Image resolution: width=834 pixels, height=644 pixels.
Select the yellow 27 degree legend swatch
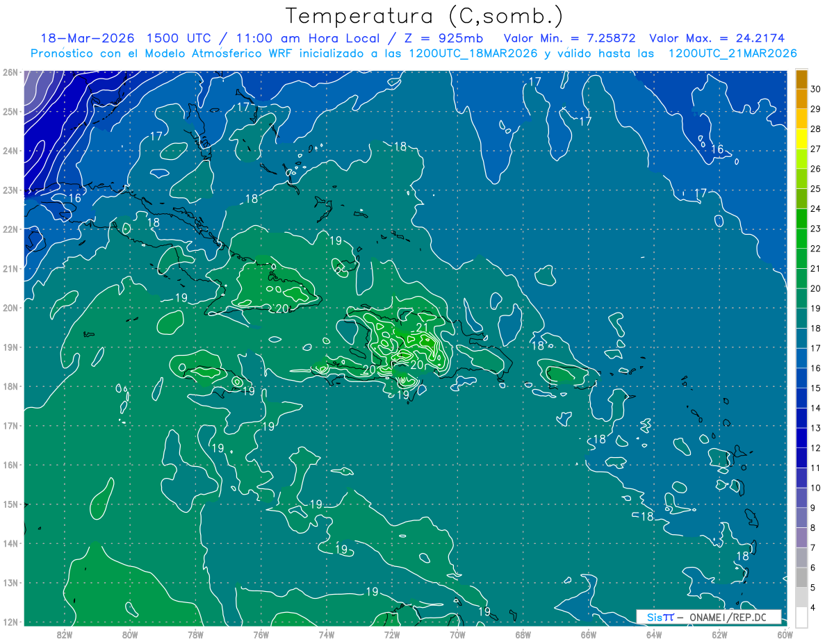tap(801, 140)
